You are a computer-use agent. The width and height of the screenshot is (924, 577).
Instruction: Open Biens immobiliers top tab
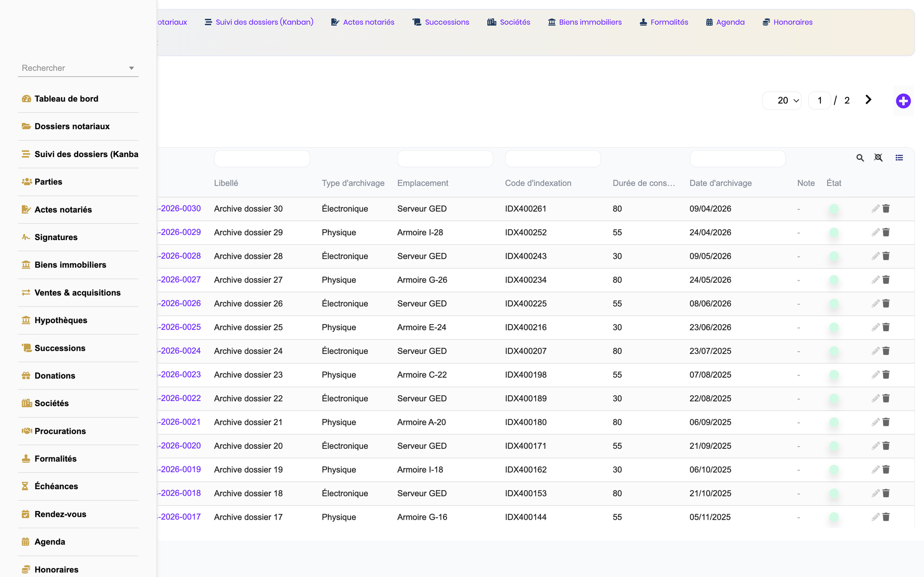tap(585, 22)
